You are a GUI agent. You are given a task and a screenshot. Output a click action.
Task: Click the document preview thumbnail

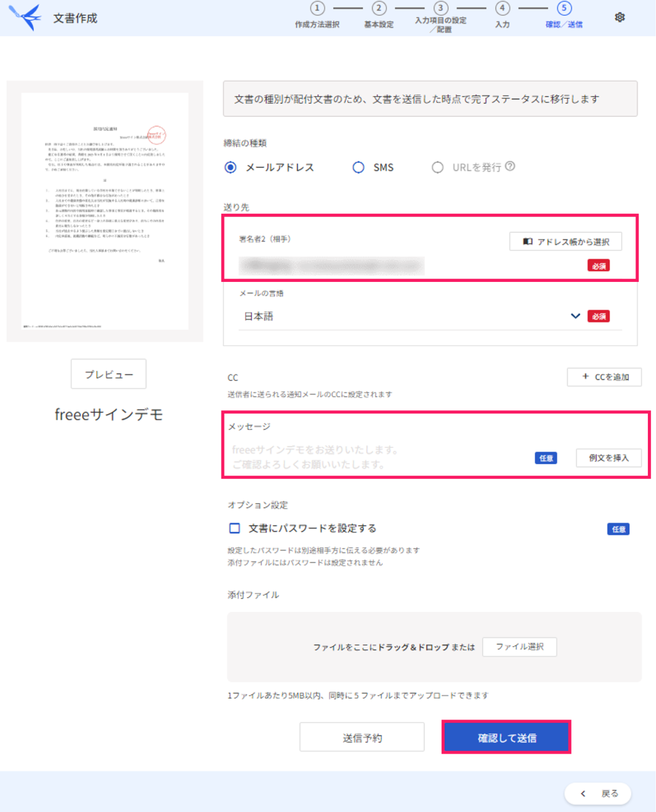tap(105, 211)
